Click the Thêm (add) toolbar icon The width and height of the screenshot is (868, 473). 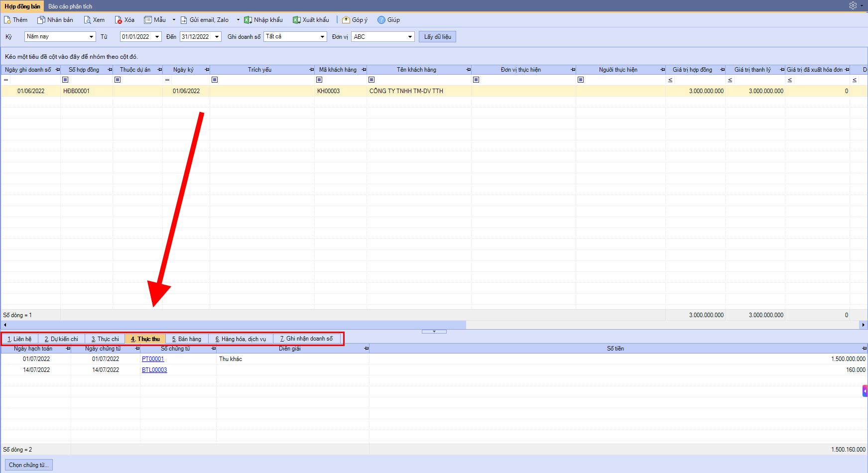click(7, 20)
